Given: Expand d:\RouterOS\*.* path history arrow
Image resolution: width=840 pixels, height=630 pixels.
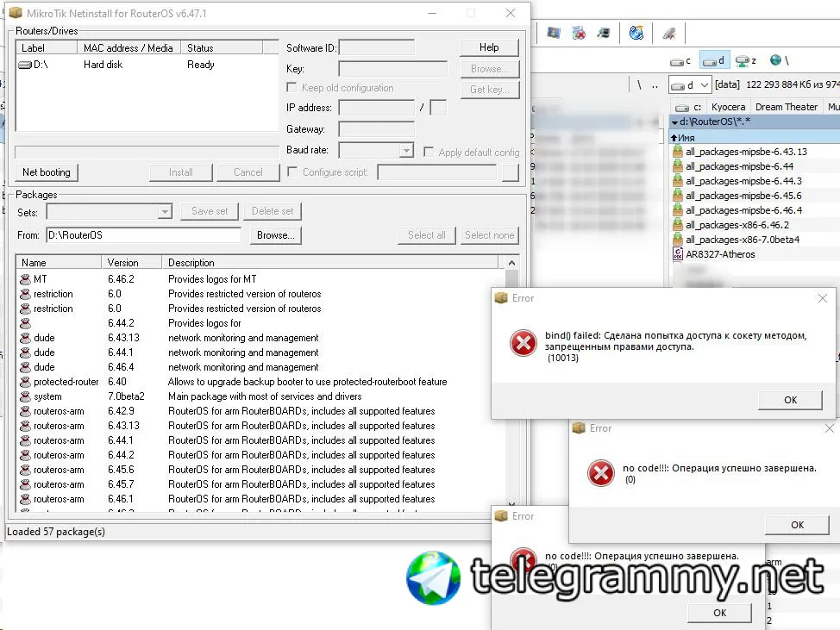Looking at the screenshot, I should coord(674,122).
